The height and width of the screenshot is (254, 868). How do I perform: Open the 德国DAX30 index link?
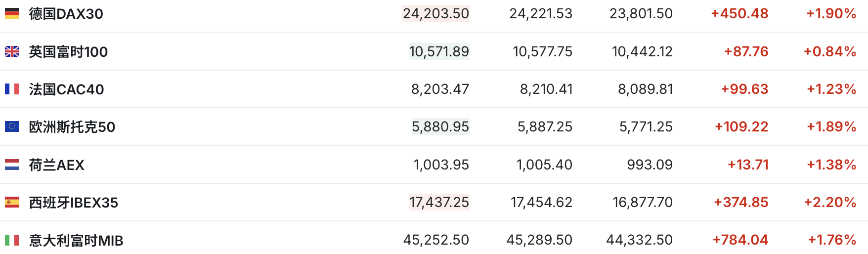click(66, 14)
